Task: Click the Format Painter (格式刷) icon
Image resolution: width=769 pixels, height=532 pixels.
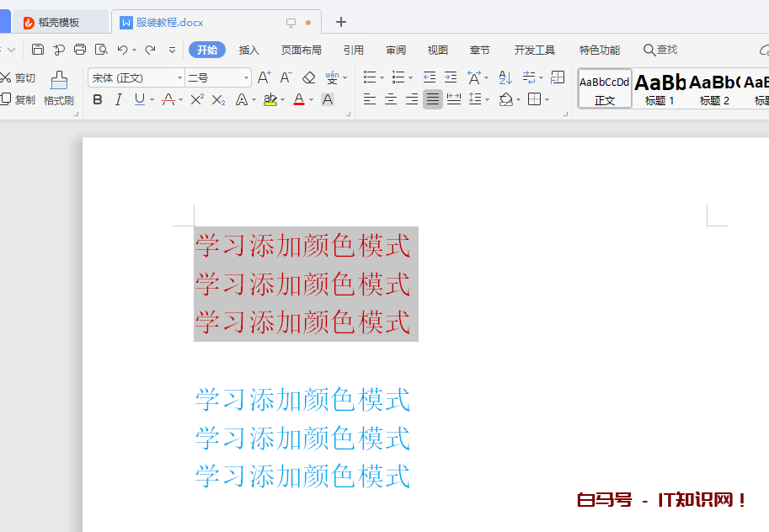Action: pos(59,81)
